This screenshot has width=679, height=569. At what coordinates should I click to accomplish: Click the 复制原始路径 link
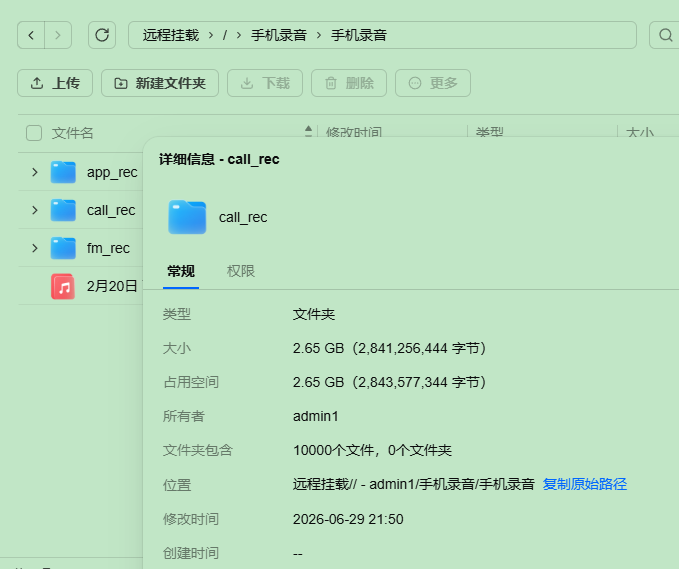pos(585,484)
